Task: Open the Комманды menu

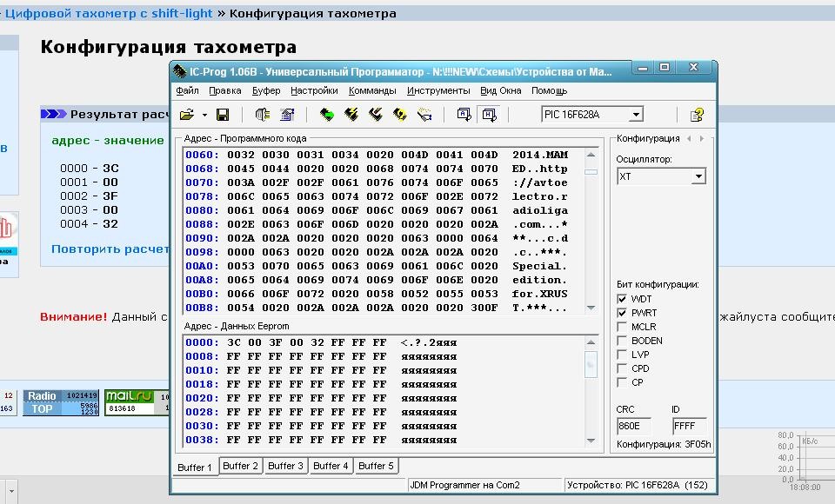Action: (x=372, y=90)
